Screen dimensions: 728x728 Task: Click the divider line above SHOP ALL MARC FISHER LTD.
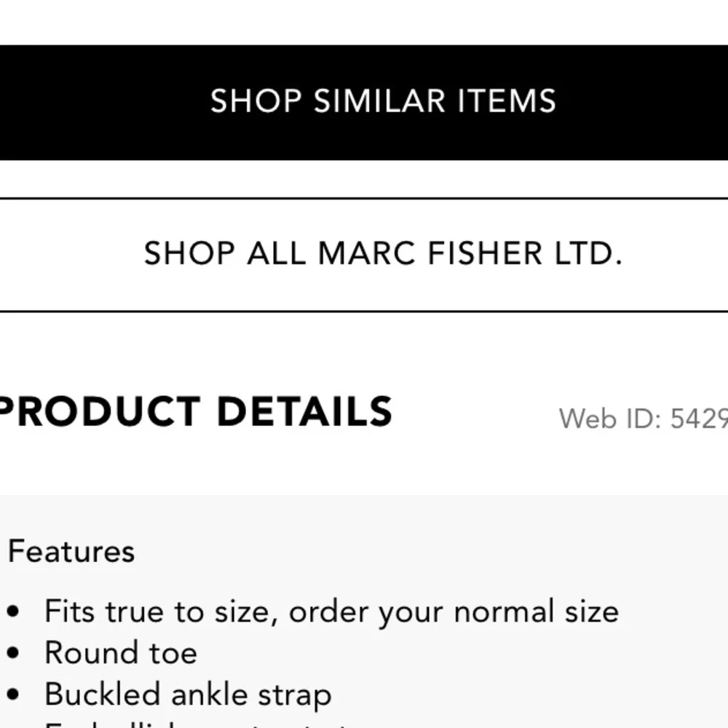click(x=364, y=195)
